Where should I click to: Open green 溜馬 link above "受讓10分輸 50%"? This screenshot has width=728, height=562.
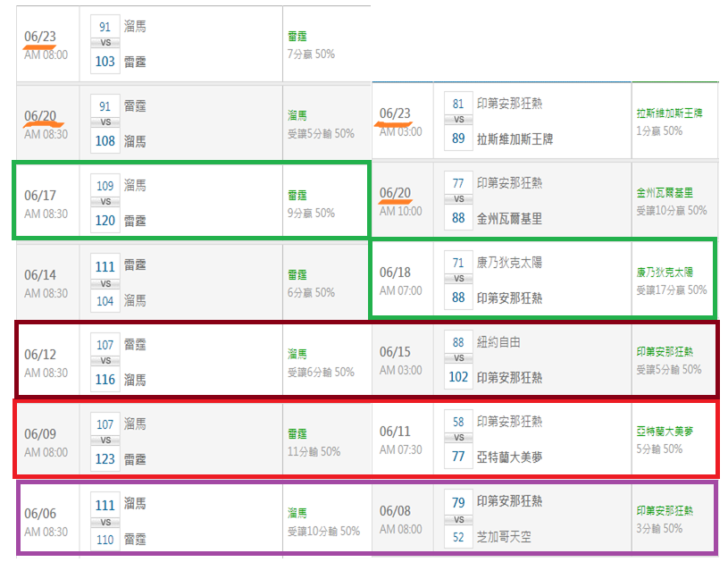click(x=297, y=513)
